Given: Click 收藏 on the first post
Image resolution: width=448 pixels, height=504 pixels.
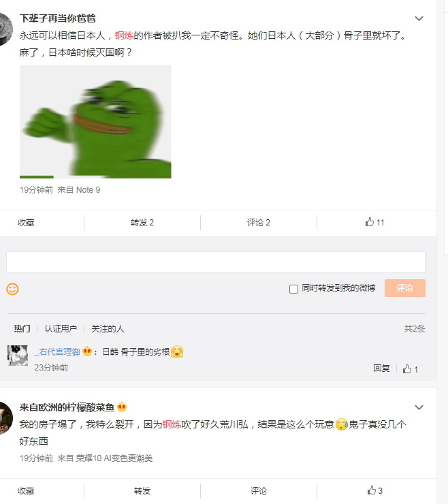Looking at the screenshot, I should (x=26, y=223).
